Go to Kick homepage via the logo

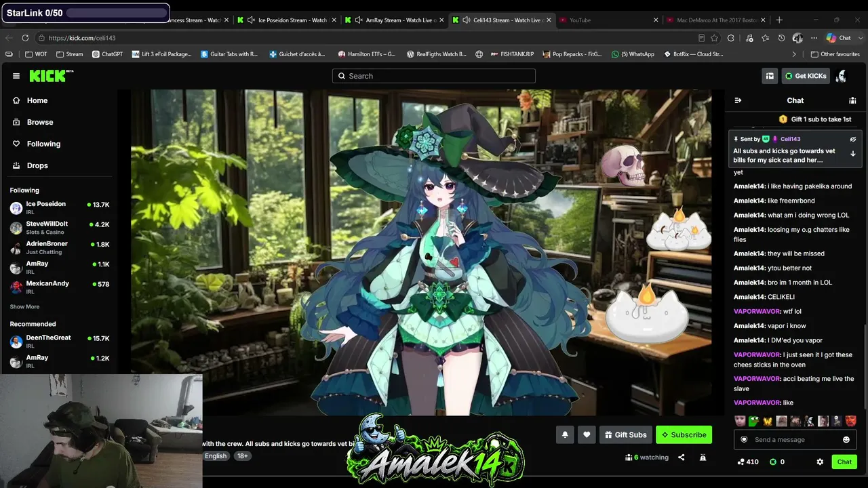(x=52, y=76)
